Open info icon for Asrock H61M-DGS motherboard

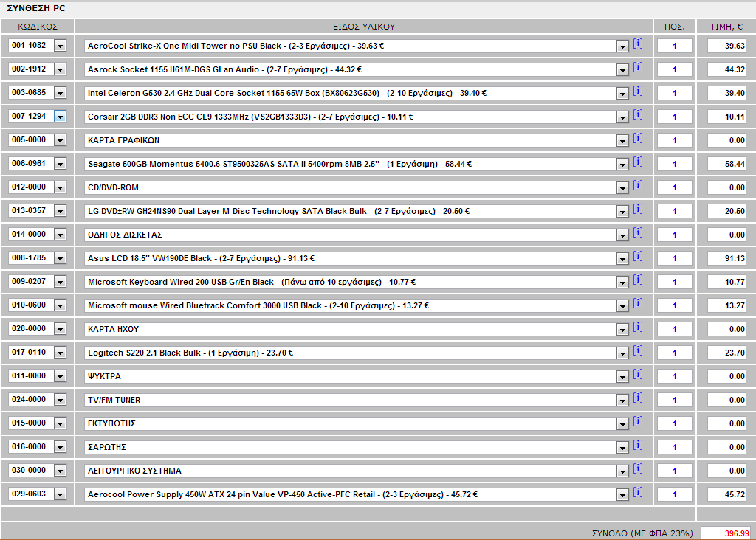tap(637, 67)
